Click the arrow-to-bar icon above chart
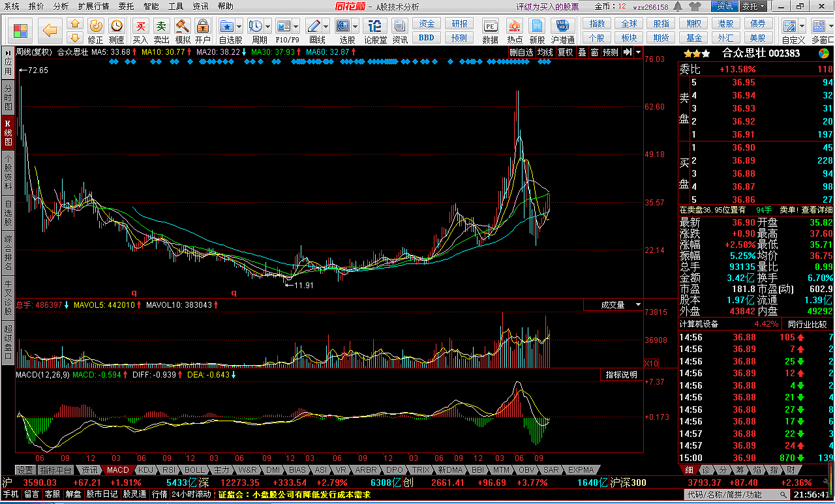 click(x=628, y=52)
